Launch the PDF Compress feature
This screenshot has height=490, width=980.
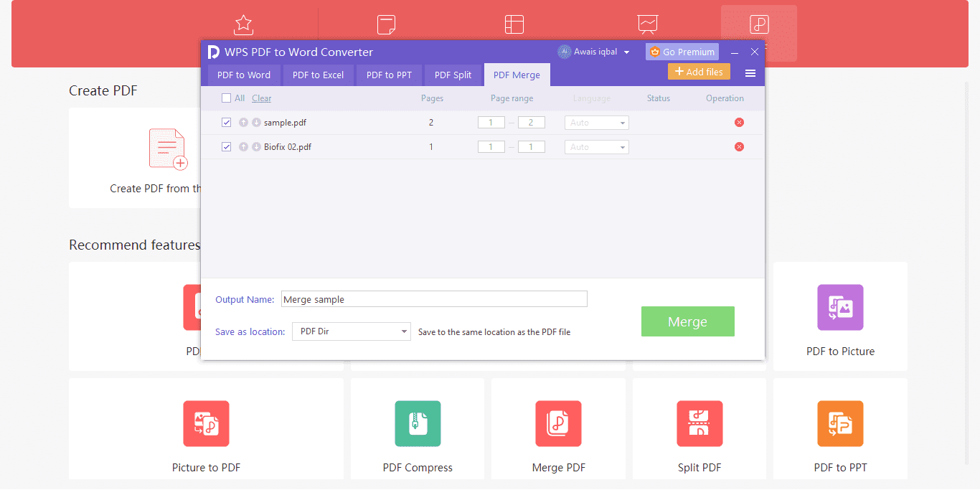pos(418,429)
